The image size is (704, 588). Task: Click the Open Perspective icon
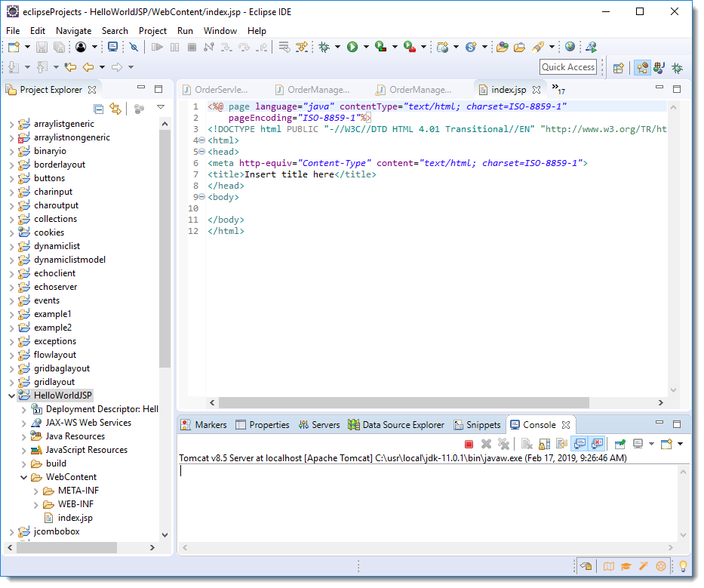619,68
